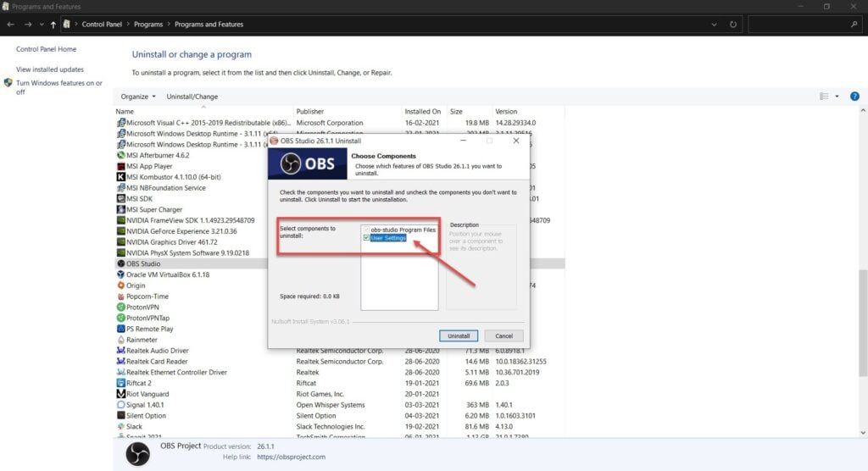
Task: Select the MSI Super Charger icon
Action: (120, 209)
